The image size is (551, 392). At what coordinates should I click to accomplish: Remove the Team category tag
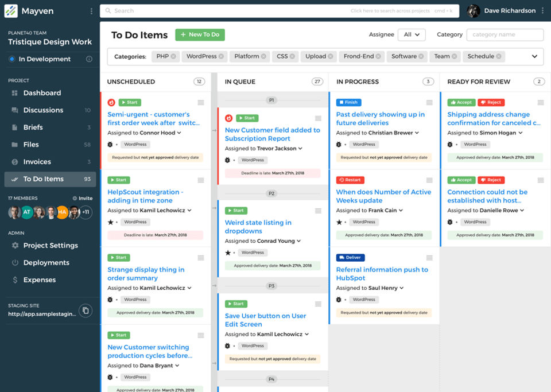tap(455, 57)
